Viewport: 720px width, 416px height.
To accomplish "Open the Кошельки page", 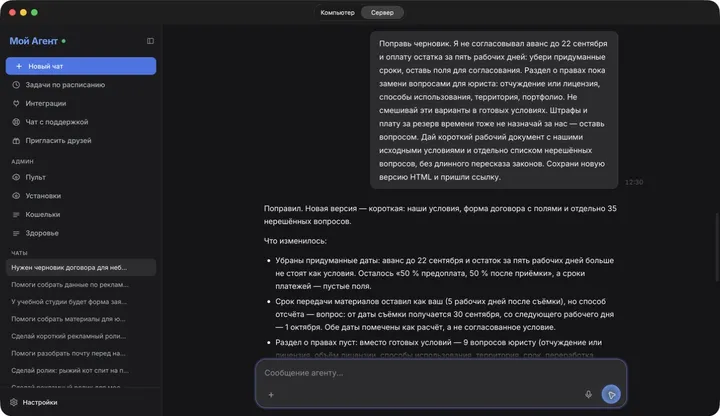I will pos(81,214).
